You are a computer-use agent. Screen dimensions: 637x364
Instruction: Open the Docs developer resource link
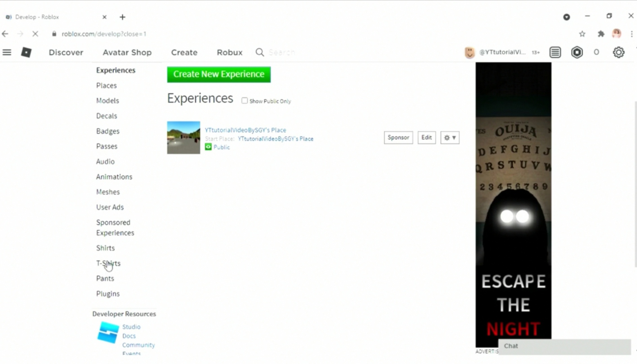pos(129,336)
